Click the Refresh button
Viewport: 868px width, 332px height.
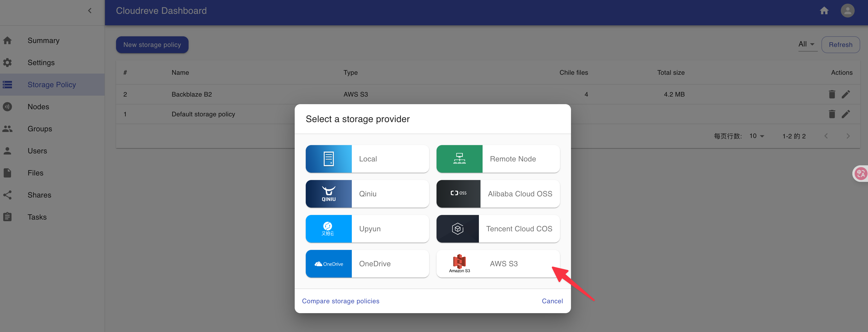(840, 45)
